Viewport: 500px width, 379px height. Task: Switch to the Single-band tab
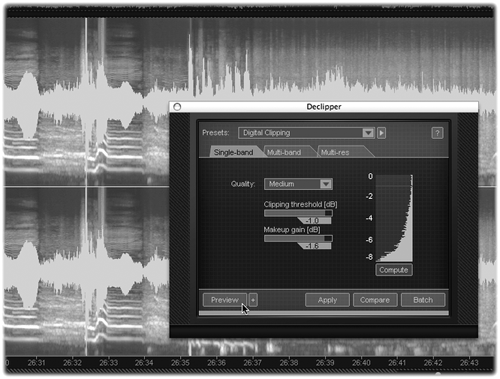pos(233,152)
